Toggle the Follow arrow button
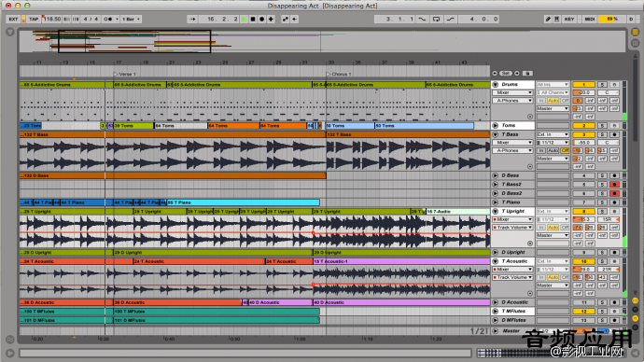Image resolution: width=644 pixels, height=362 pixels. coord(192,19)
